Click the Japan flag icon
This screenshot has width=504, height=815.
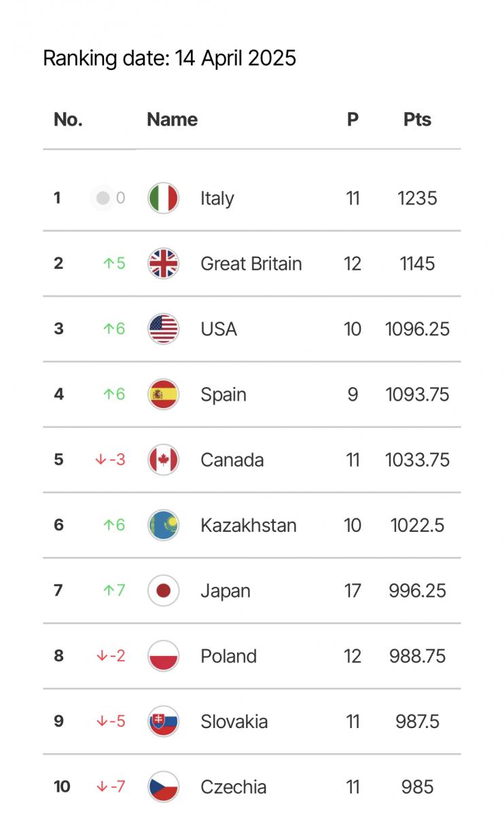click(163, 591)
